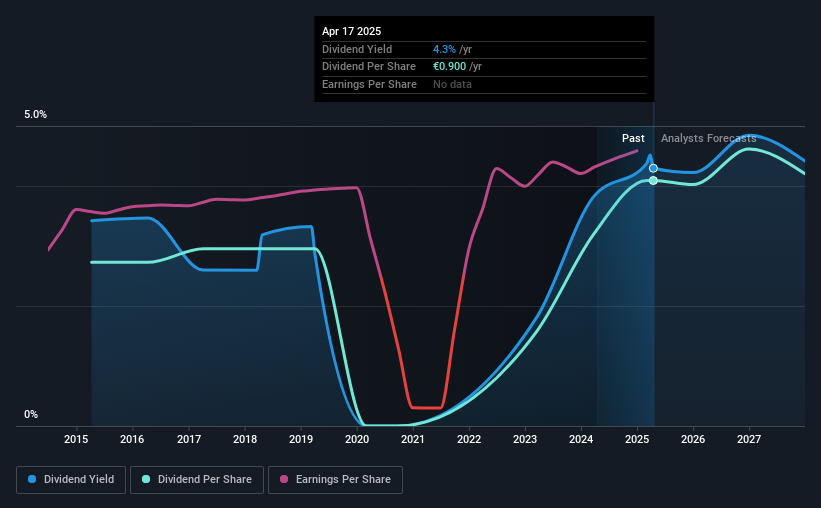
Task: Select the teal Dividend Per Share data point marker
Action: 653,181
